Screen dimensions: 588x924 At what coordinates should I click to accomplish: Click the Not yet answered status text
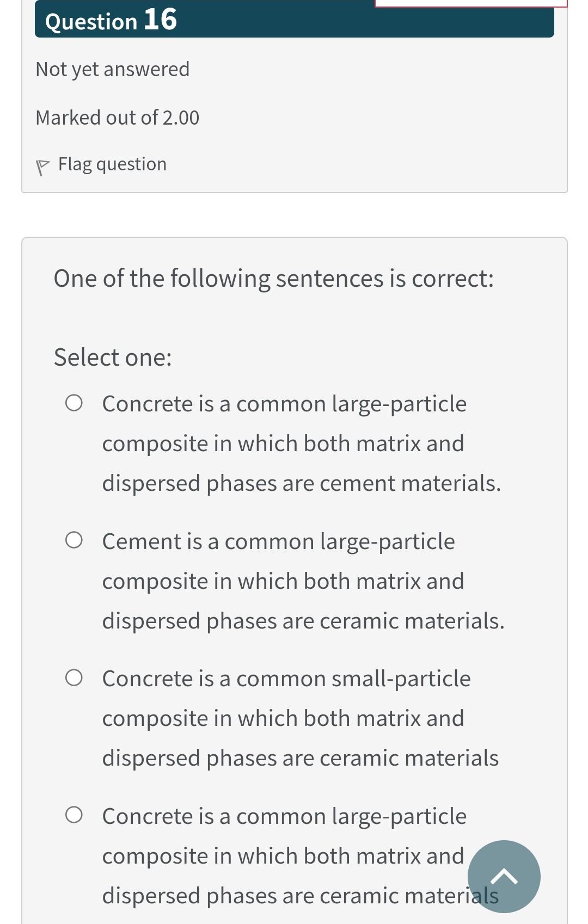[x=112, y=69]
